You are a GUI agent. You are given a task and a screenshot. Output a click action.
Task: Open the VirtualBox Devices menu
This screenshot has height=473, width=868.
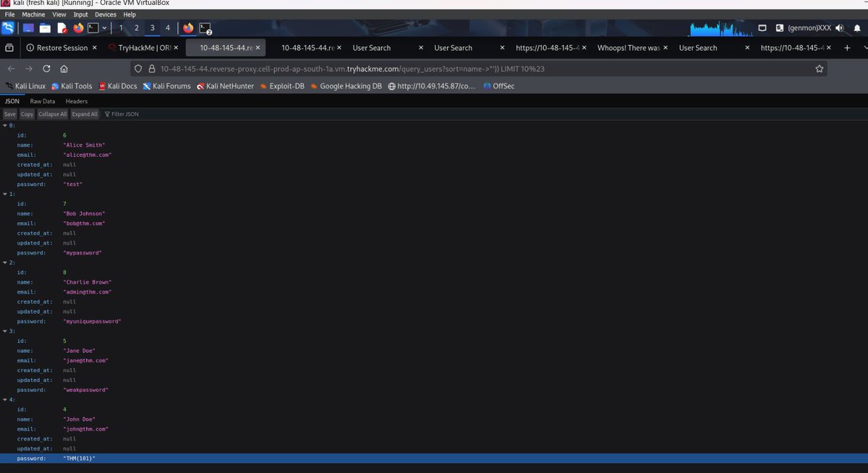[106, 14]
